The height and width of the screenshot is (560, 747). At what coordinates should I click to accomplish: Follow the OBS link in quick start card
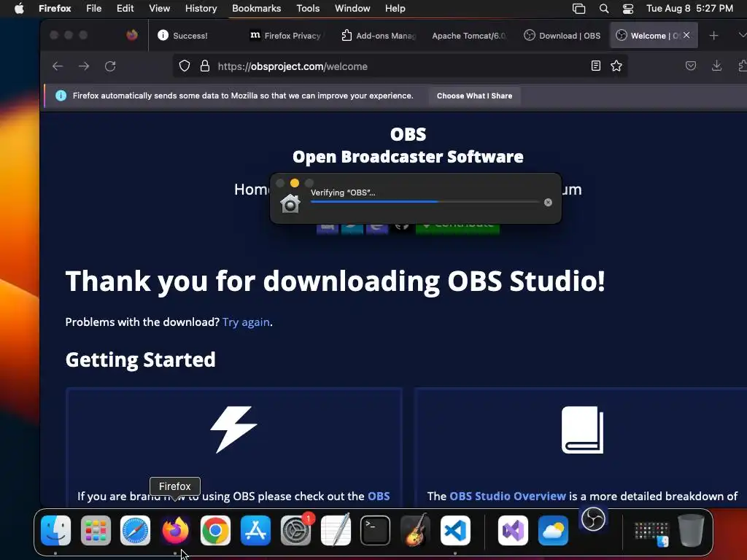click(x=379, y=496)
